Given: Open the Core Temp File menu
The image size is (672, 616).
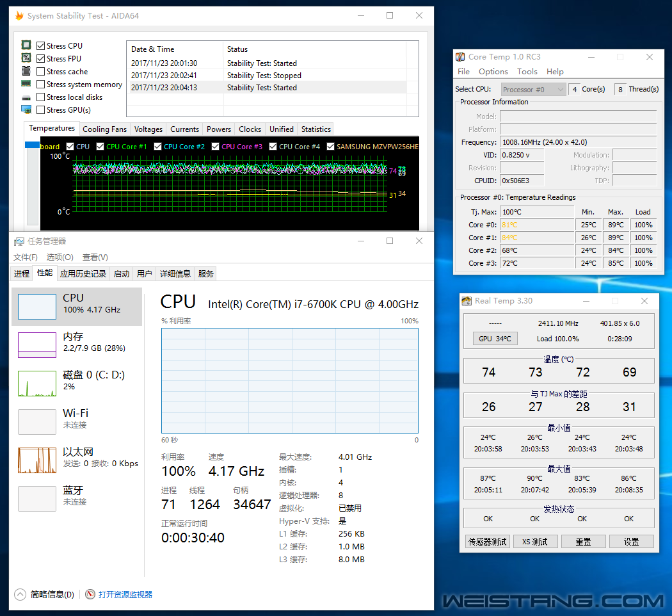Looking at the screenshot, I should click(x=463, y=72).
